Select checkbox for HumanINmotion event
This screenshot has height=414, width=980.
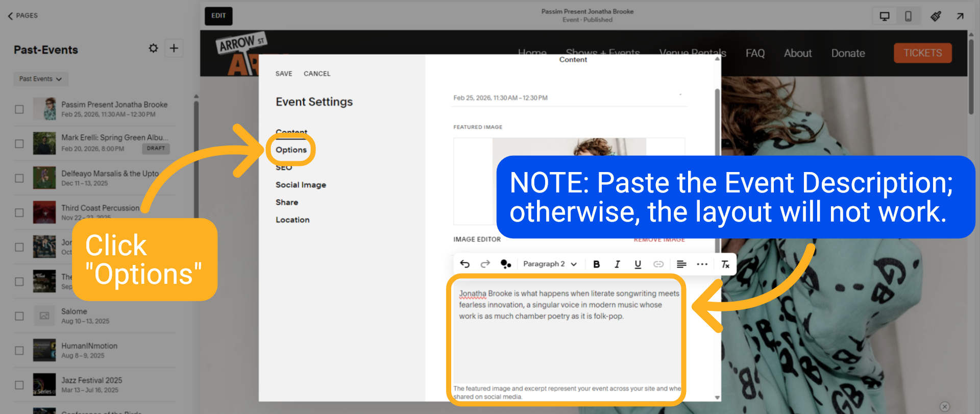(x=19, y=350)
